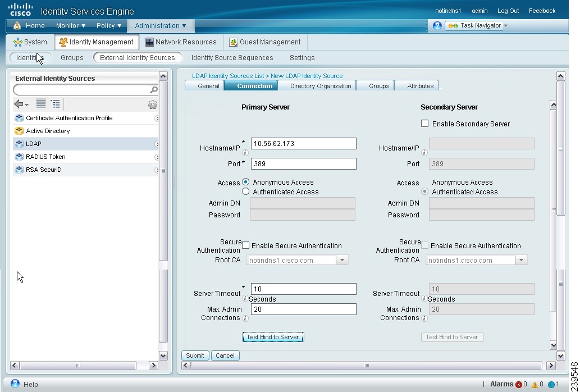580x392 pixels.
Task: Select secondary Authenticated Access radio button
Action: [x=424, y=192]
